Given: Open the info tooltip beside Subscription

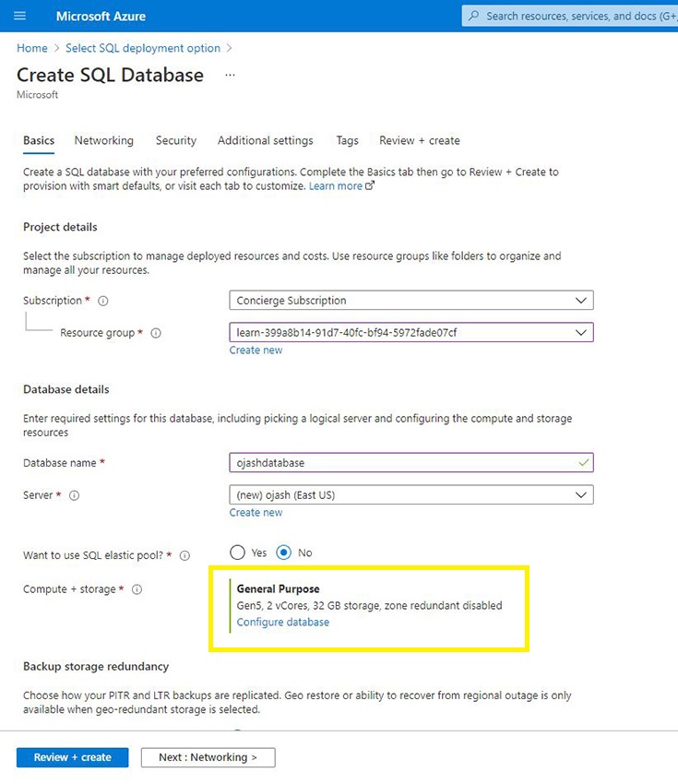Looking at the screenshot, I should 101,300.
